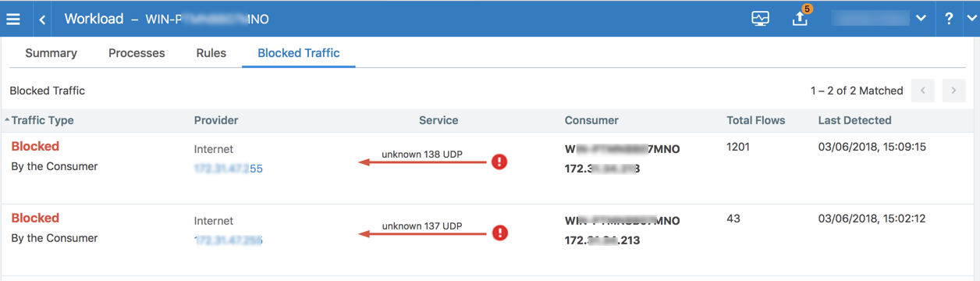The image size is (980, 281).
Task: Expand the user account dropdown arrow
Action: (921, 19)
